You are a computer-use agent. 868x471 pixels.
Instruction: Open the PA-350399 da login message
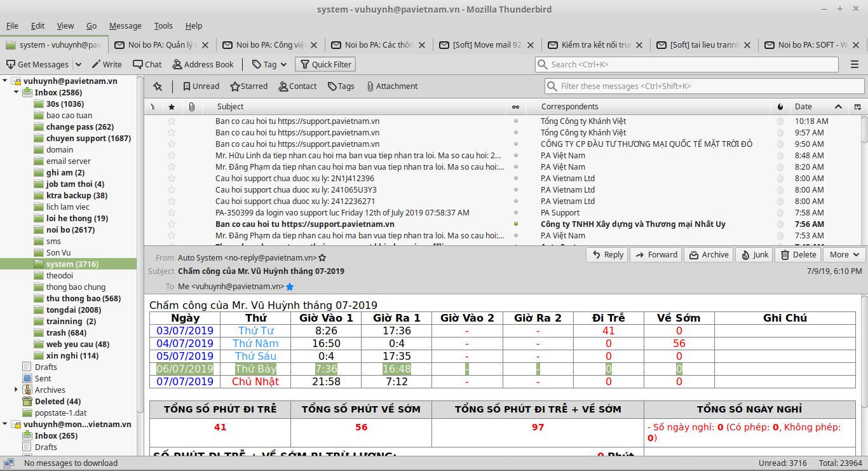[342, 213]
